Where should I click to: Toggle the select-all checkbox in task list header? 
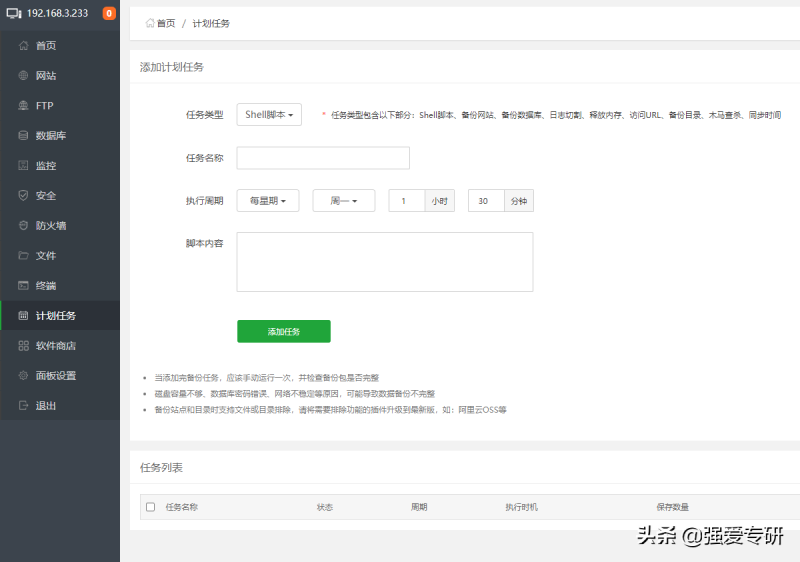point(151,507)
